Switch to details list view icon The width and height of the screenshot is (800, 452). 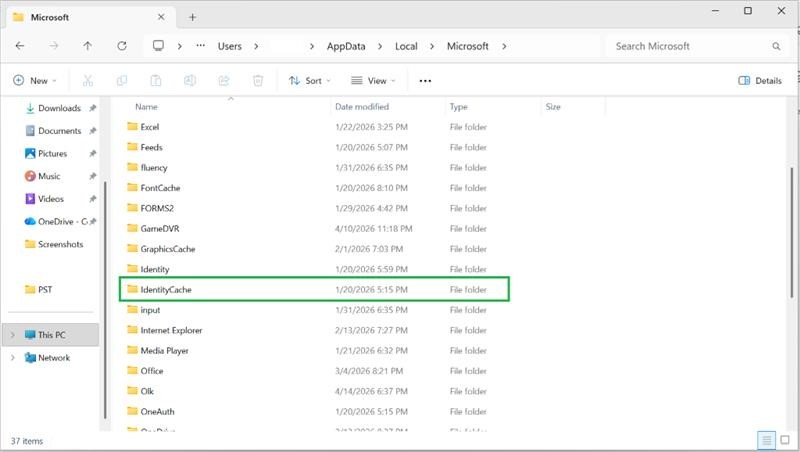point(766,440)
